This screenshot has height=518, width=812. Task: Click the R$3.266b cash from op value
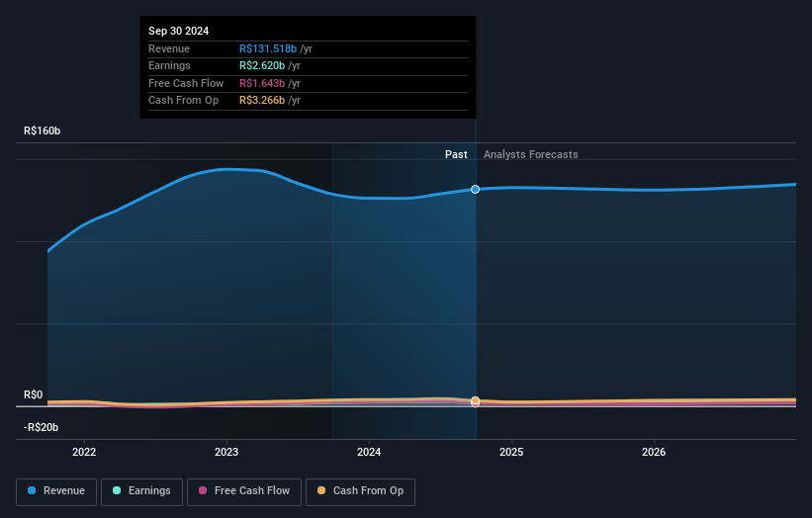[262, 101]
